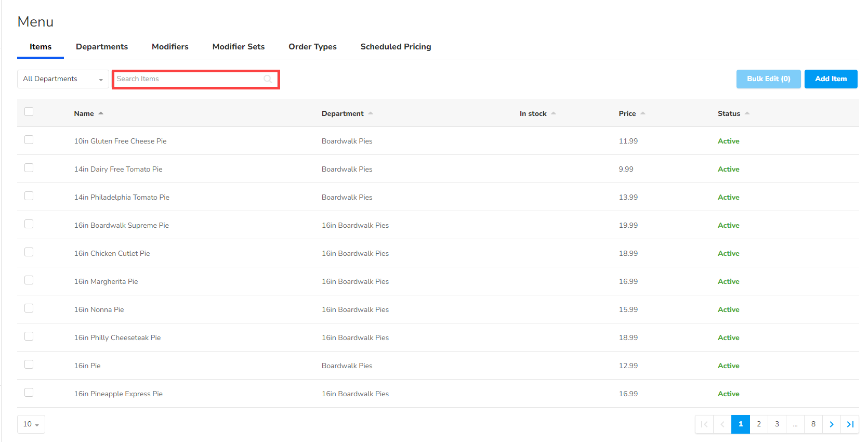868x442 pixels.
Task: Focus the Search Items input field
Action: [188, 79]
